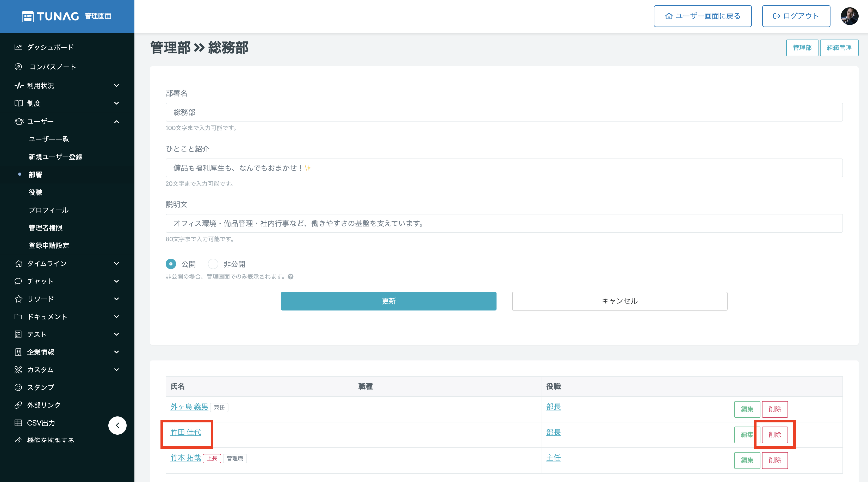The height and width of the screenshot is (482, 868).
Task: Click the CSV出力 table icon
Action: (18, 423)
